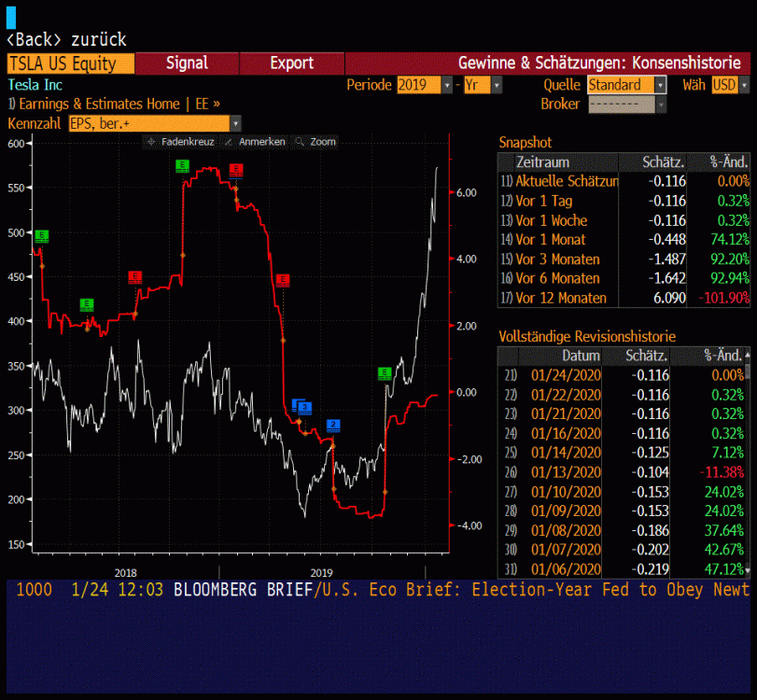
Task: Open the Quelle Standard dropdown
Action: (x=660, y=85)
